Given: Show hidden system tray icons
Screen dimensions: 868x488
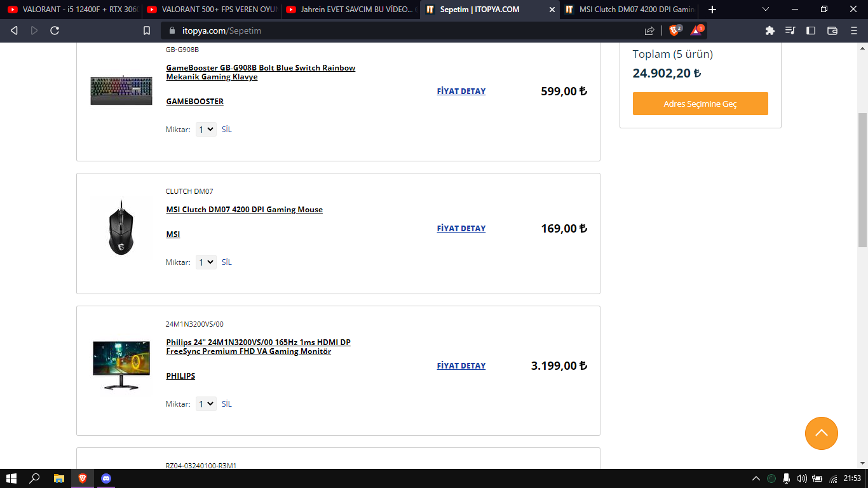Looking at the screenshot, I should pos(756,478).
